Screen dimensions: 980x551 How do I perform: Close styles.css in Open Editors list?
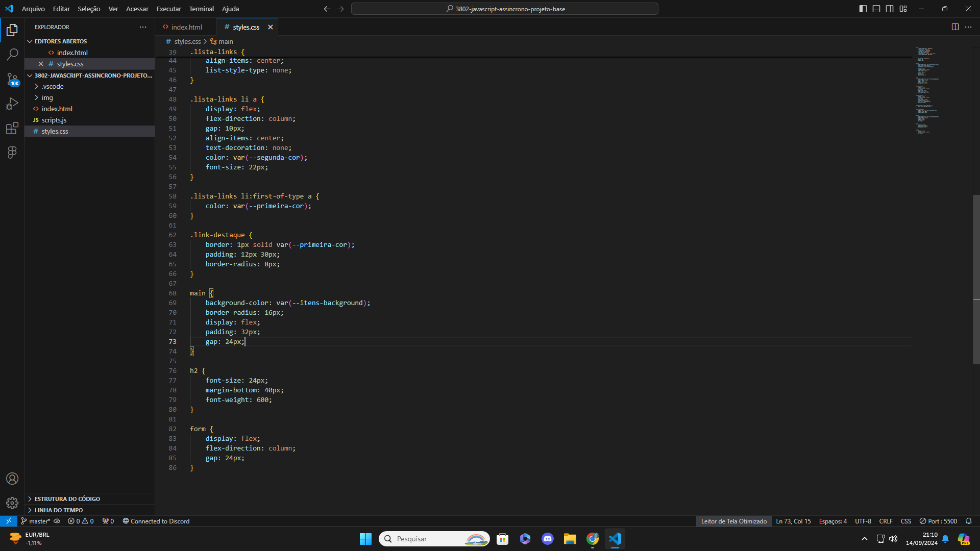coord(41,64)
